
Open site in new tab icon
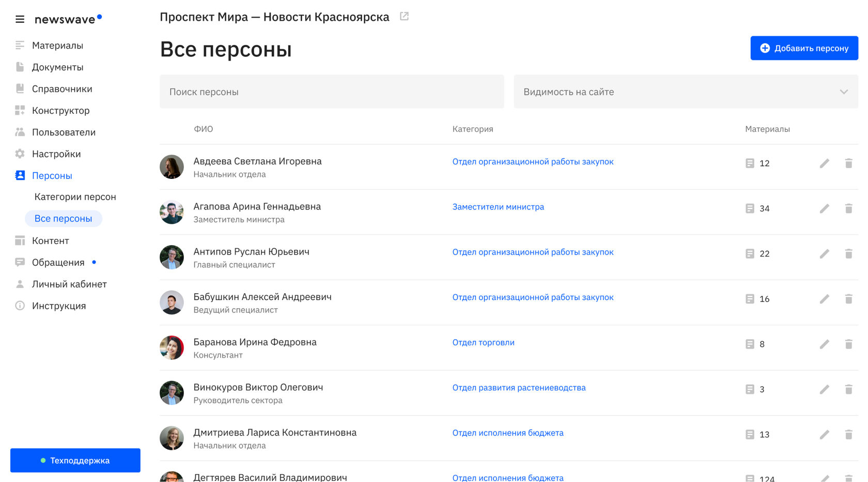(404, 17)
